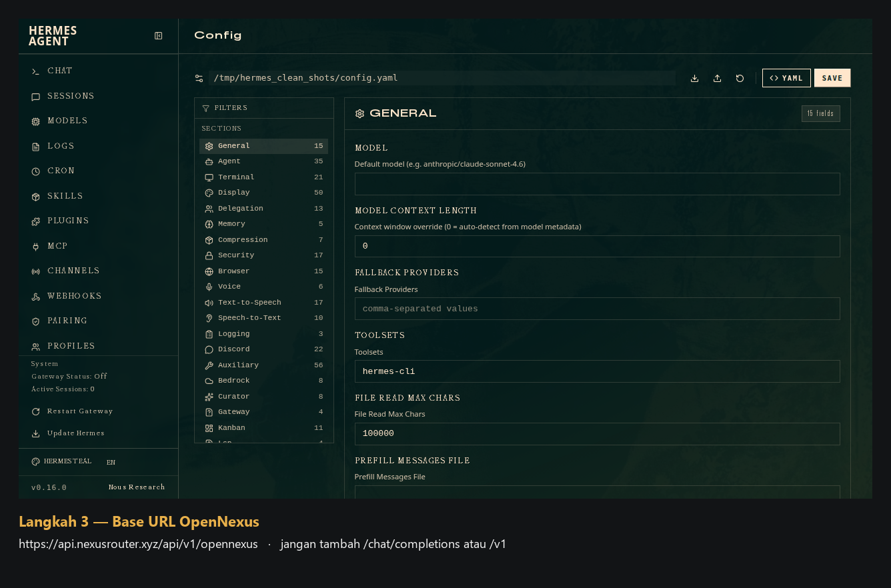Open the Cron page
Screen dimensions: 891x588
(x=98, y=171)
